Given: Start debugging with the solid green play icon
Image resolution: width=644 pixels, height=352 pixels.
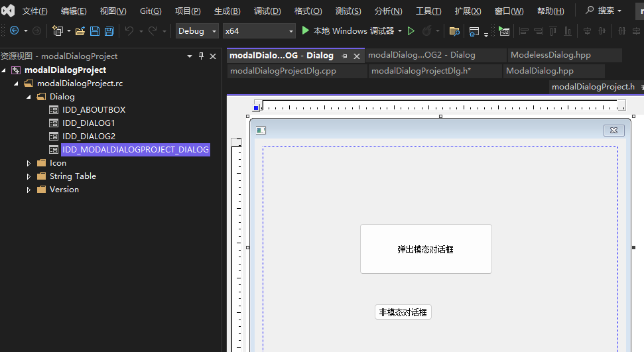Looking at the screenshot, I should [305, 30].
